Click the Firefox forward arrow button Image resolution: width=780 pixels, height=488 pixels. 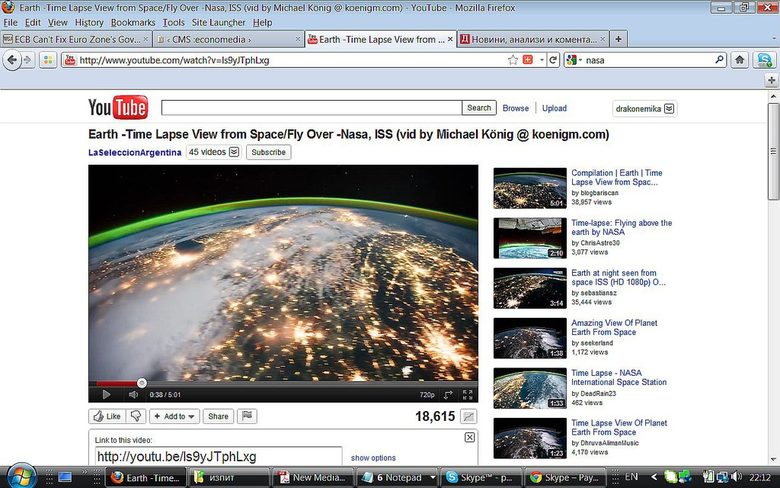27,60
